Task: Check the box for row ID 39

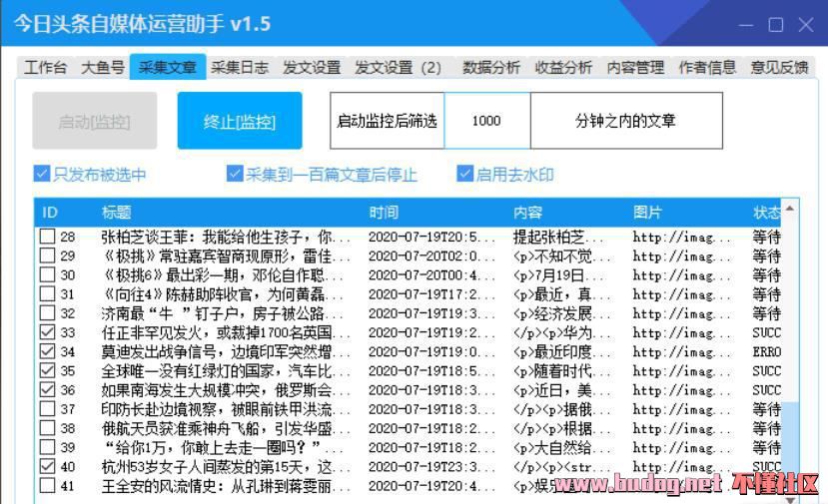Action: pos(48,447)
